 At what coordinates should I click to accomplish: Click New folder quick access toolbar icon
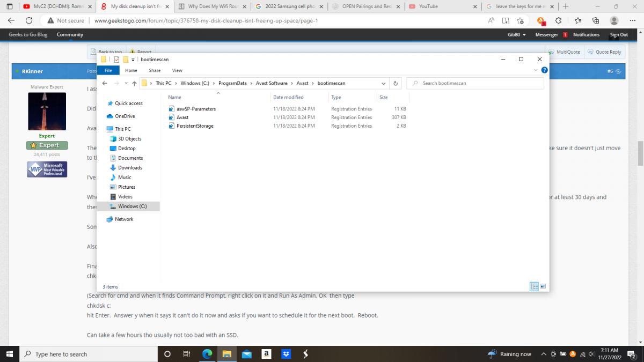click(126, 60)
